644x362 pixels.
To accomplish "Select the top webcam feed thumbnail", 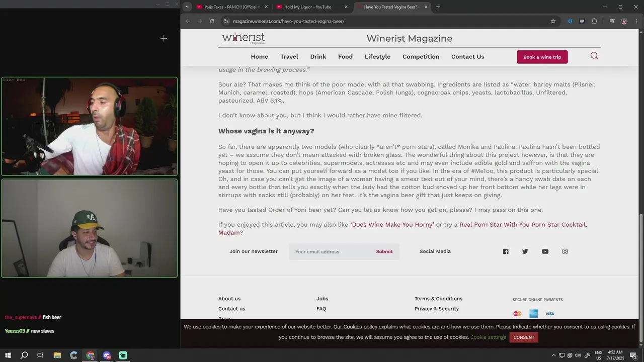I will tap(89, 126).
